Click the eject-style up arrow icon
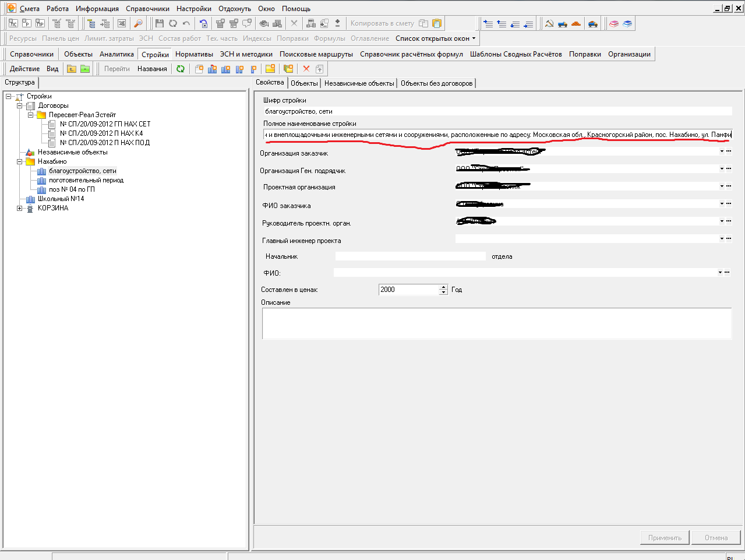Screen dimensions: 745x560 coord(337,23)
